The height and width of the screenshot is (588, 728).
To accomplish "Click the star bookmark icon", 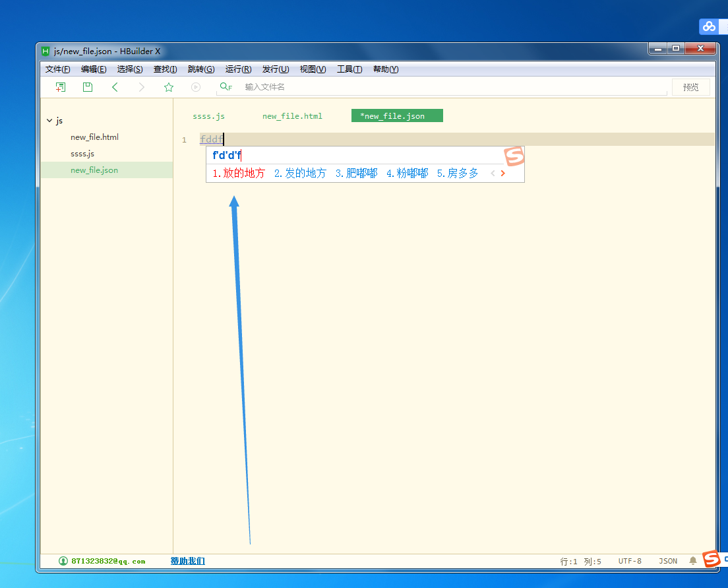I will point(169,87).
